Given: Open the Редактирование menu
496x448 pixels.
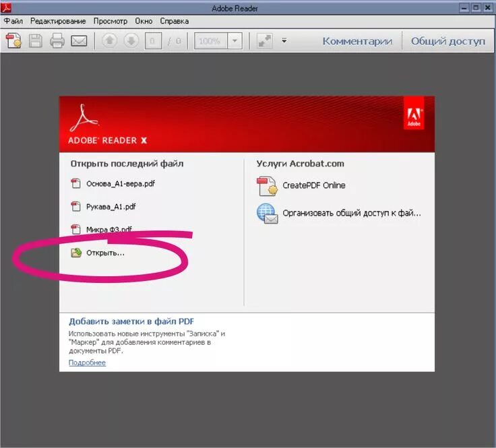Looking at the screenshot, I should point(58,21).
